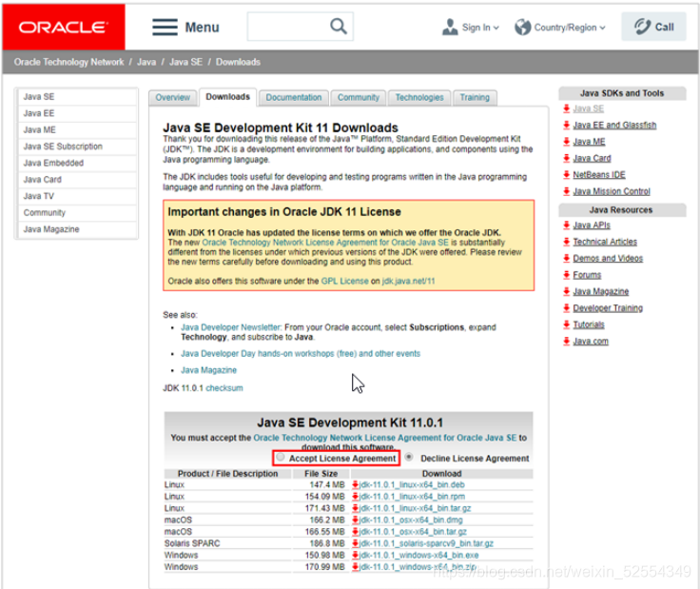The image size is (700, 589).
Task: Click download arrow icon beside Java EE and Glassfish
Action: pyautogui.click(x=567, y=125)
